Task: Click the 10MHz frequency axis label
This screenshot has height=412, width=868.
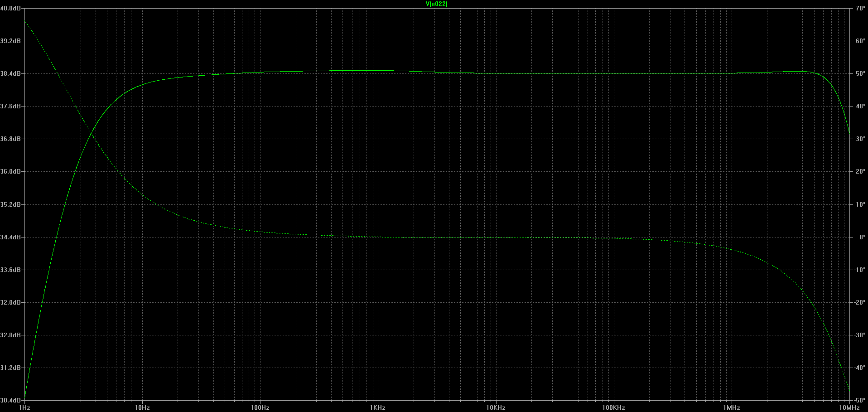Action: [x=849, y=407]
